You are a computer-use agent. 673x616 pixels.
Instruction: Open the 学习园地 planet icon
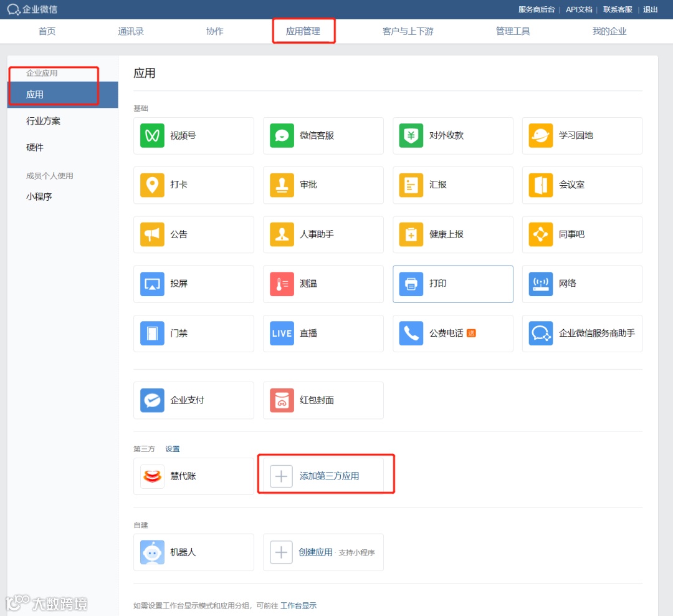(x=540, y=136)
